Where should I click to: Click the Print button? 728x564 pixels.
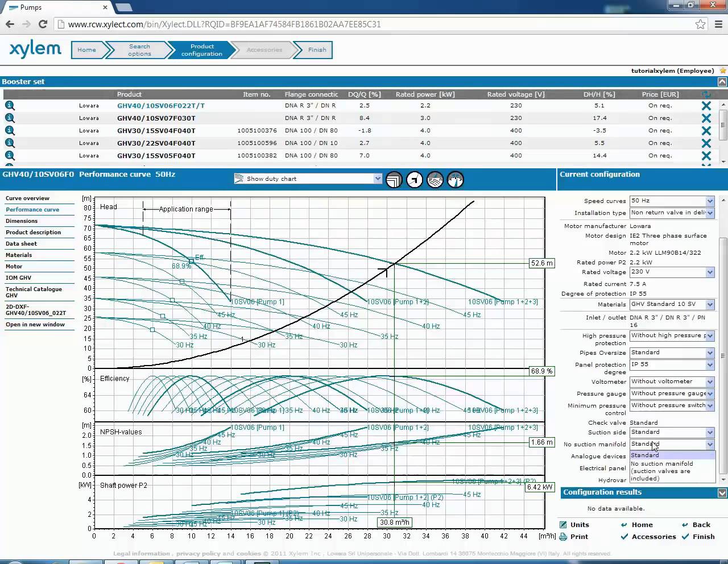tap(574, 537)
